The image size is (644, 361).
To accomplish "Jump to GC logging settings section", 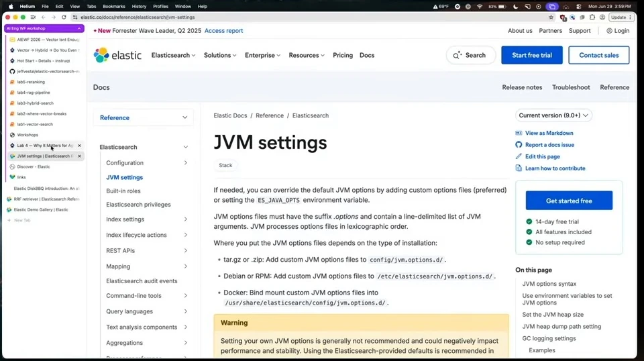I will click(549, 338).
